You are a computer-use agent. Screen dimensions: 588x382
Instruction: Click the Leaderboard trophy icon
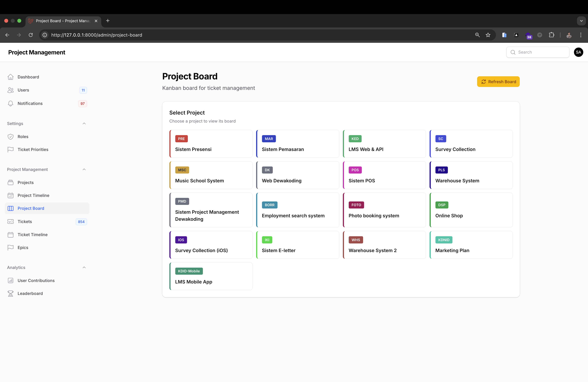(10, 293)
